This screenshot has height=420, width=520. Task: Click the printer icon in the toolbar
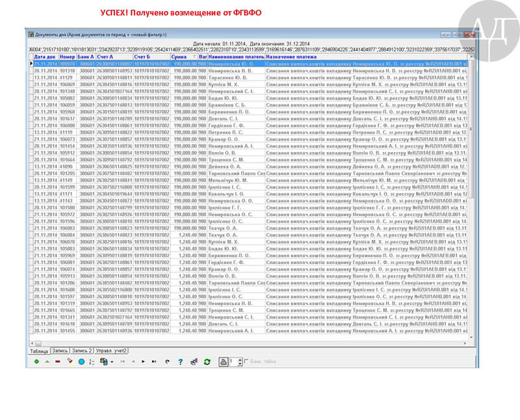223,361
